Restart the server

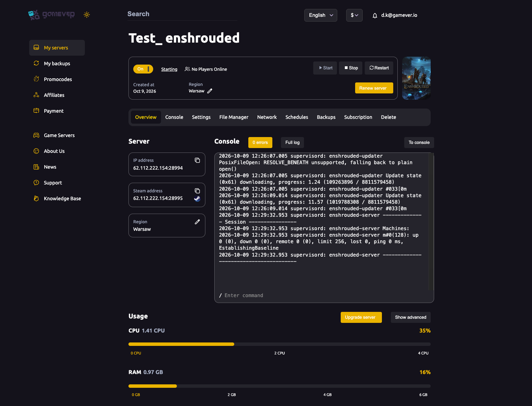point(379,68)
